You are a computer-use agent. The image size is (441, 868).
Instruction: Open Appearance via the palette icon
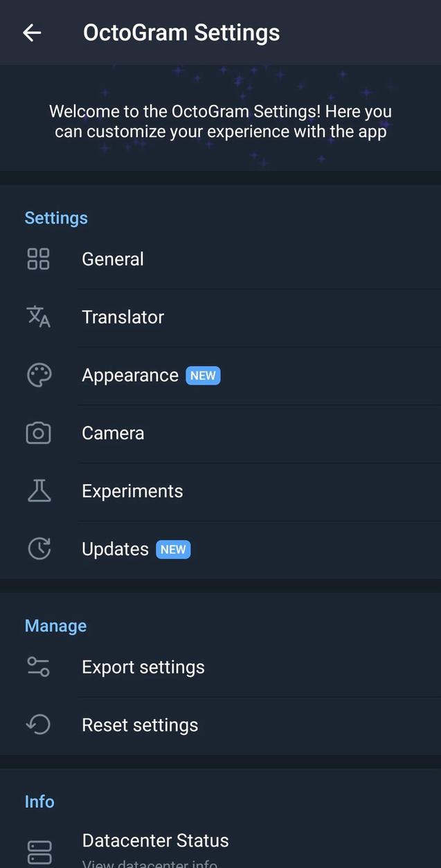click(x=39, y=375)
